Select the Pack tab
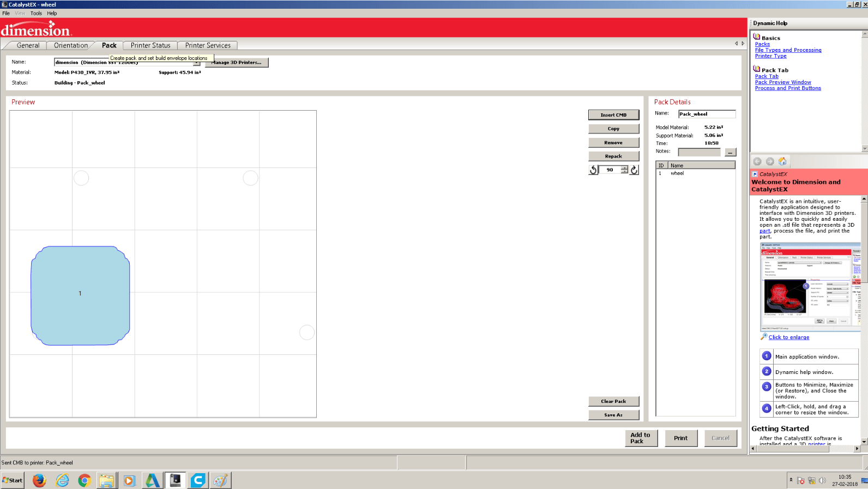Image resolution: width=868 pixels, height=489 pixels. [109, 45]
